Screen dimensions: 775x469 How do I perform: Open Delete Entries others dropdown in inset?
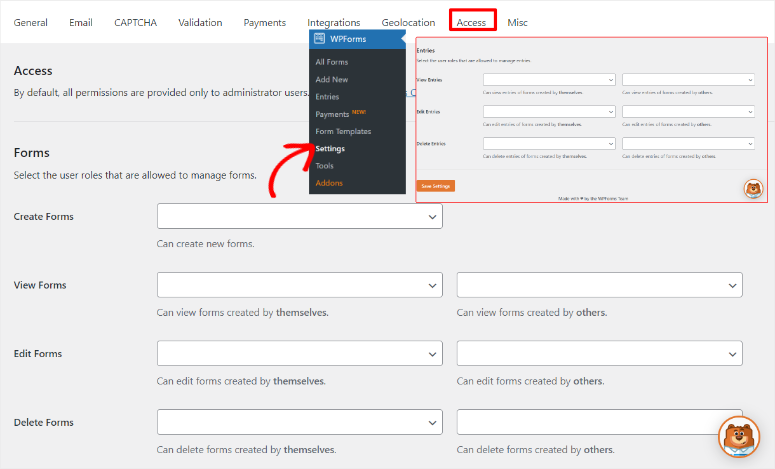coord(688,143)
